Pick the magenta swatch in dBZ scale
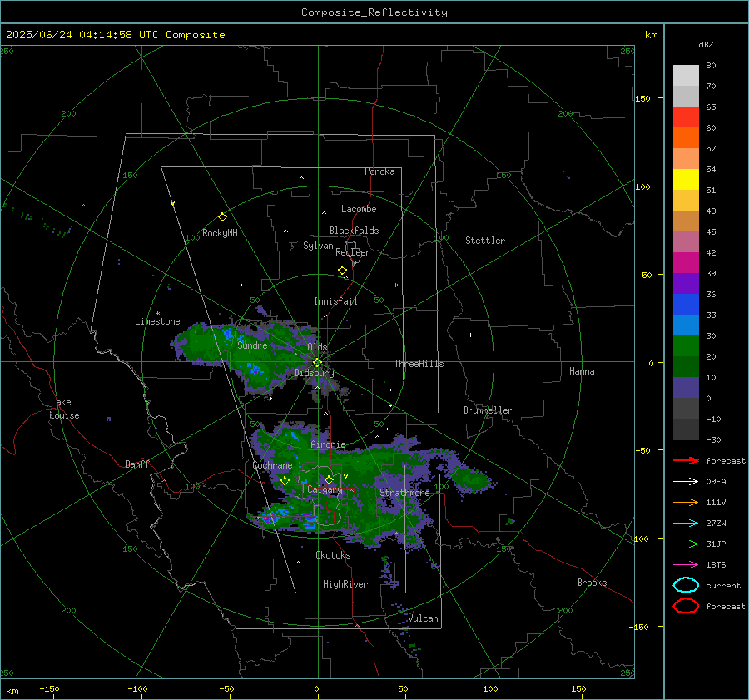 [x=686, y=262]
